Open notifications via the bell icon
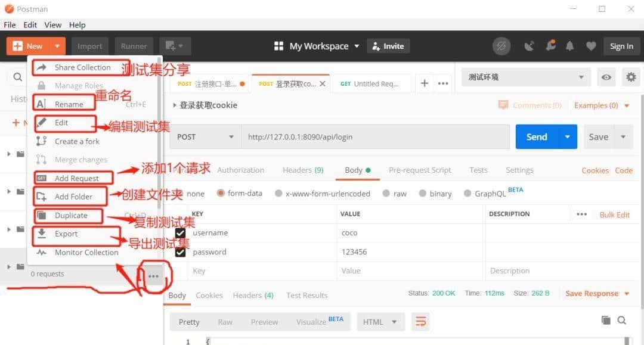Viewport: 644px width, 345px height. [569, 45]
